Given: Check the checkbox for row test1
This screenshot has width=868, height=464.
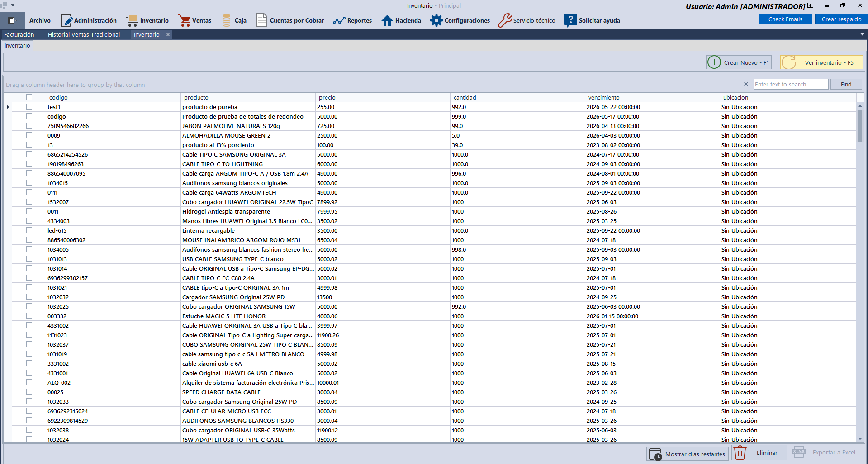Looking at the screenshot, I should click(29, 106).
